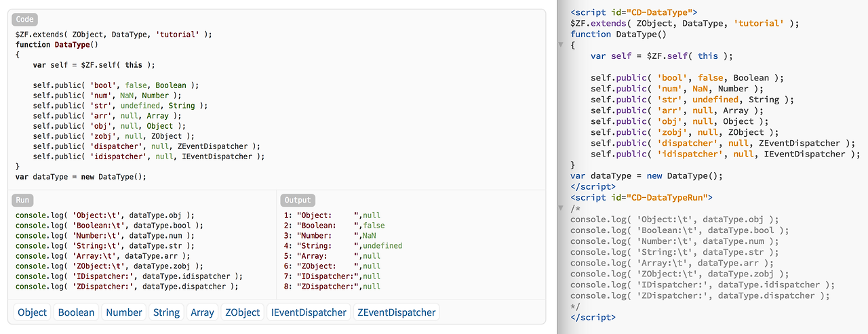
Task: Click self.public 'idispatcher' line in Code panel
Action: tap(149, 156)
